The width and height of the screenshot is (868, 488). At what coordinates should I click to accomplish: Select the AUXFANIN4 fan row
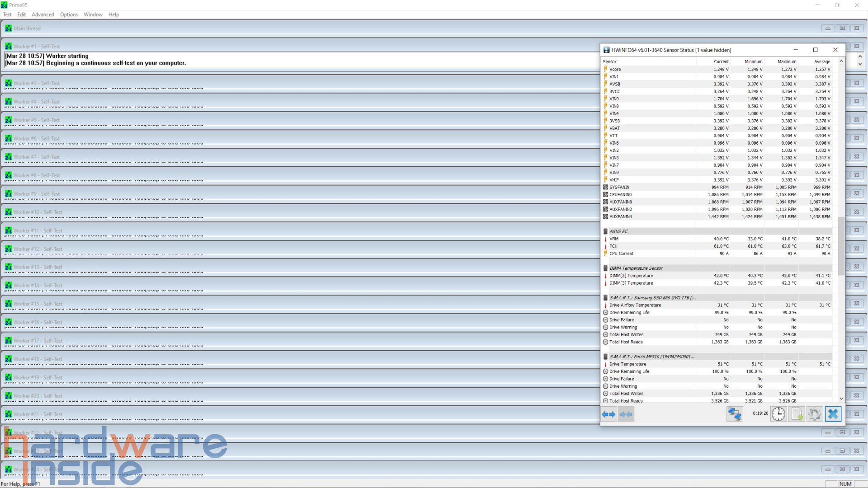(717, 217)
